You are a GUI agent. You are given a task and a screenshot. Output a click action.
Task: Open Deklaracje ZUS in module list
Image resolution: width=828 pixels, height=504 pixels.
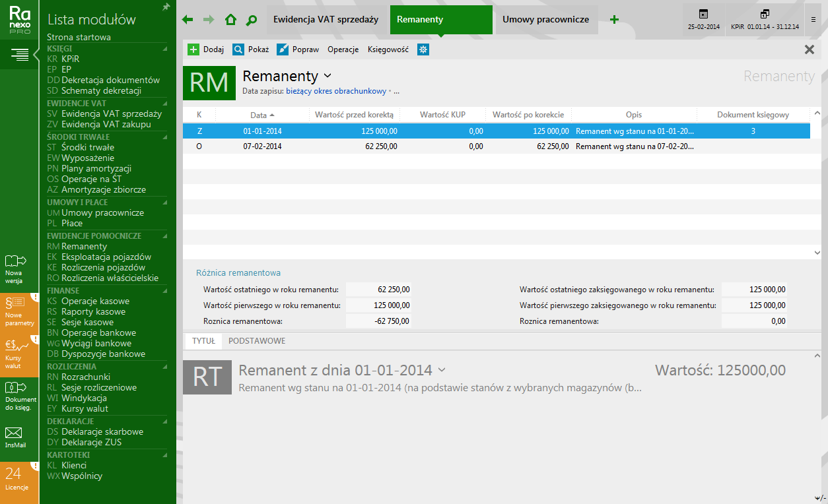91,442
